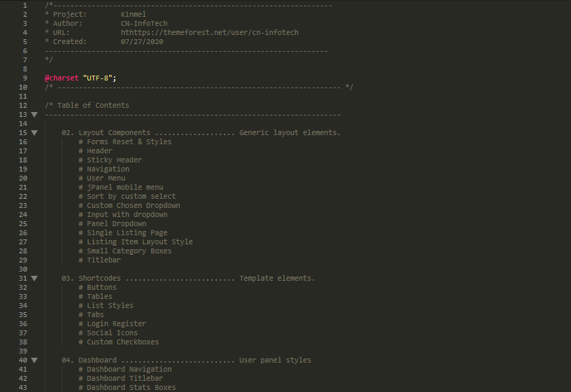Click the jPanel mobile menu entry
Viewport: 571px width, 392px height.
click(121, 188)
